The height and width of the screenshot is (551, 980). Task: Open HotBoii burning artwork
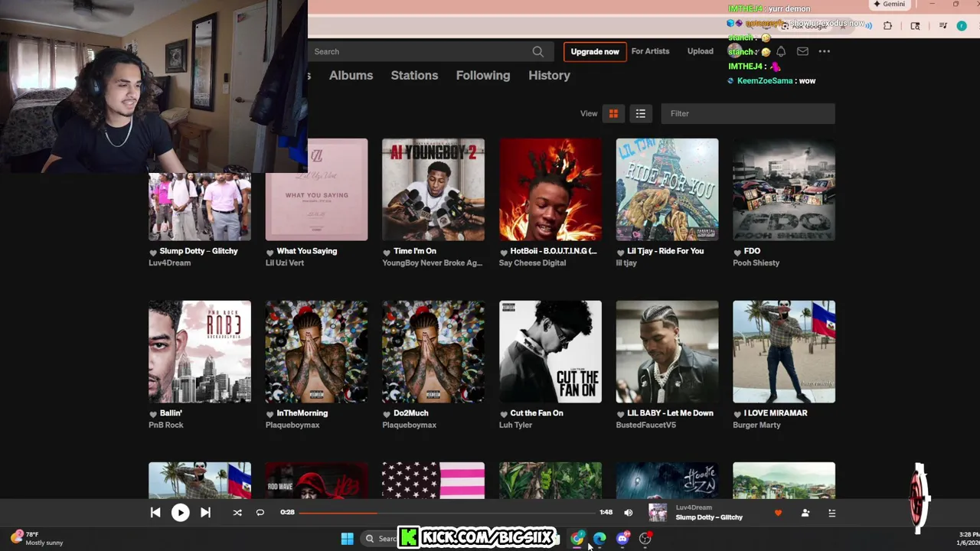[550, 190]
